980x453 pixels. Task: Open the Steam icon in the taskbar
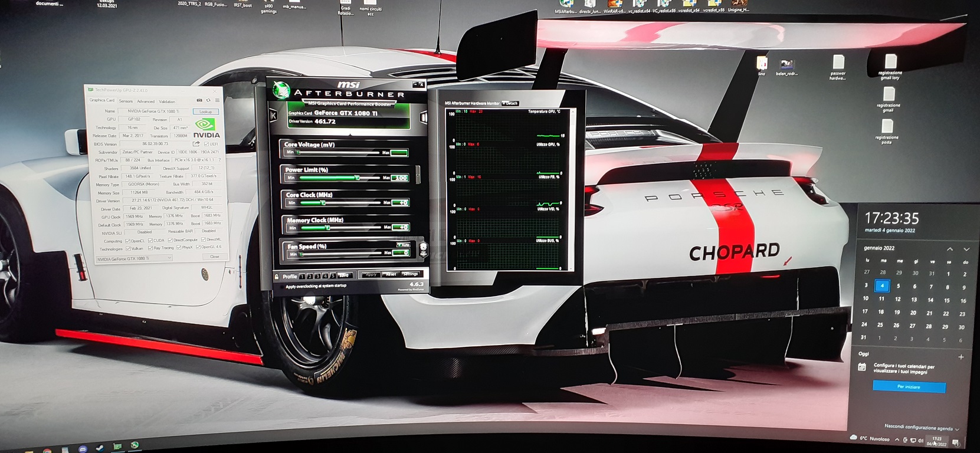pos(100,448)
